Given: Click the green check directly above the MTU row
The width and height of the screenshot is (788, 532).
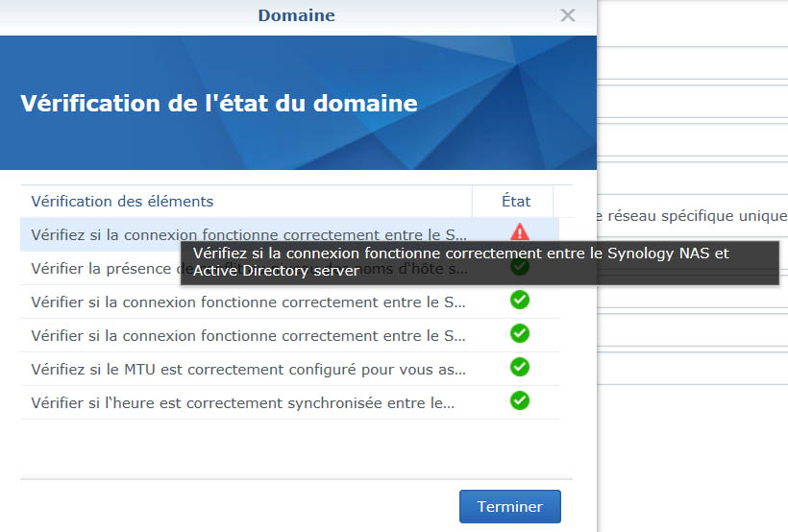Looking at the screenshot, I should [x=520, y=334].
